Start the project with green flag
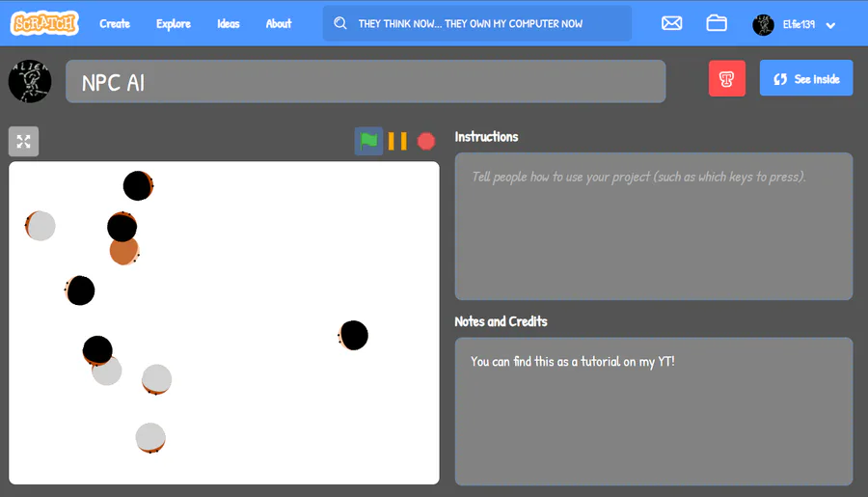Image resolution: width=868 pixels, height=497 pixels. (x=368, y=141)
